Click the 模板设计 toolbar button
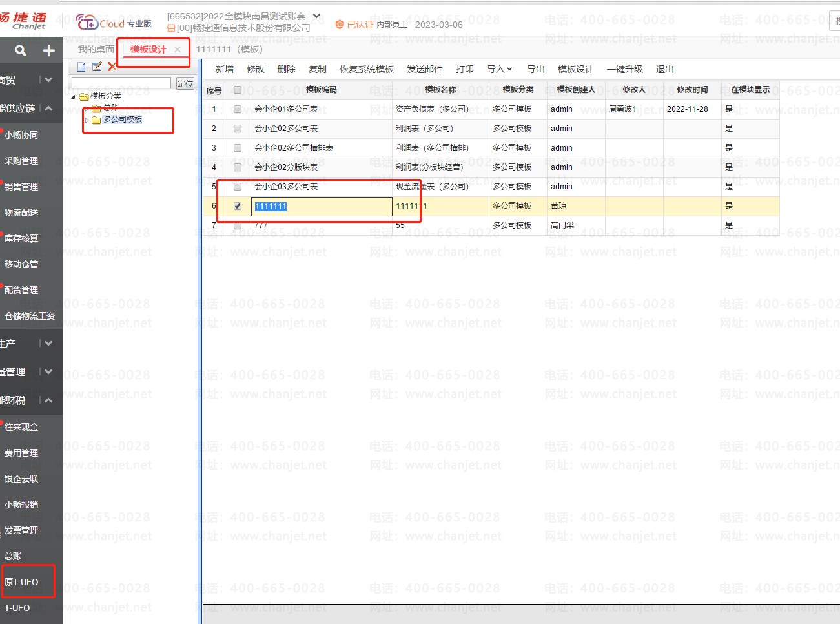The height and width of the screenshot is (624, 840). point(576,69)
